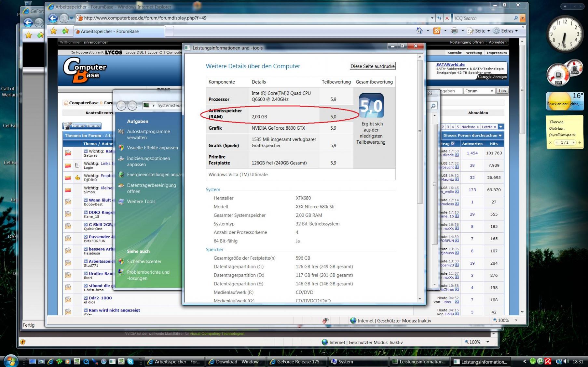This screenshot has height=367, width=588.
Task: Toggle checkbox next to 'Ram wird nicht angezeigt' thread
Action: click(86, 310)
